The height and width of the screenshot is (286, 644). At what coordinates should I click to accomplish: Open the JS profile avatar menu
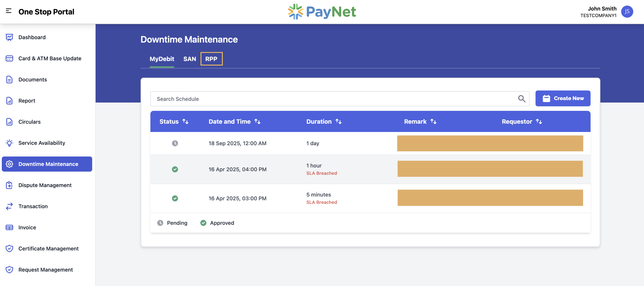(x=627, y=11)
